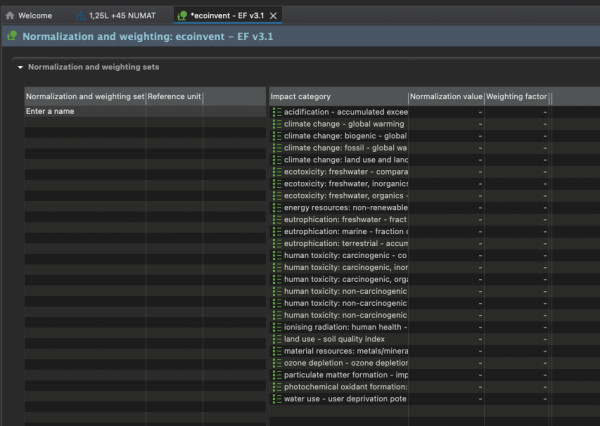The width and height of the screenshot is (600, 426).
Task: Click icon beside ozone depletion row
Action: point(277,363)
